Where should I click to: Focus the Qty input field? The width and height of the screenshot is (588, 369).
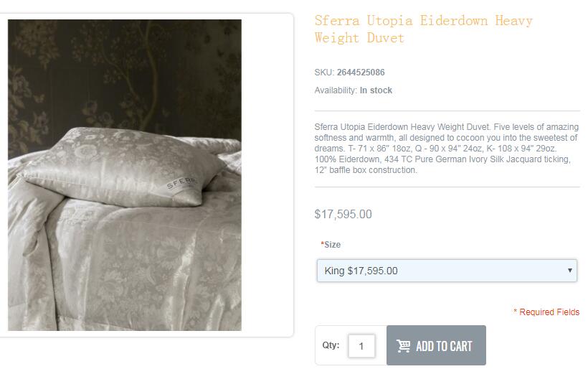tap(361, 346)
